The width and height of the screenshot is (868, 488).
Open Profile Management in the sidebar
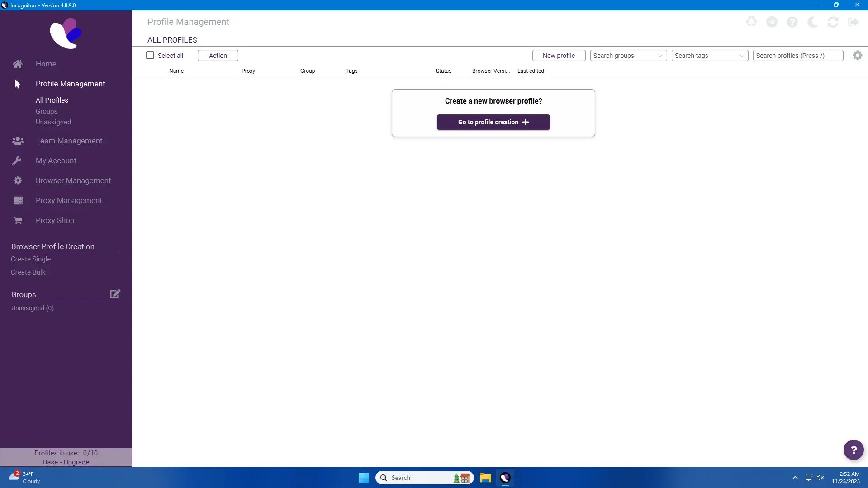pyautogui.click(x=70, y=84)
